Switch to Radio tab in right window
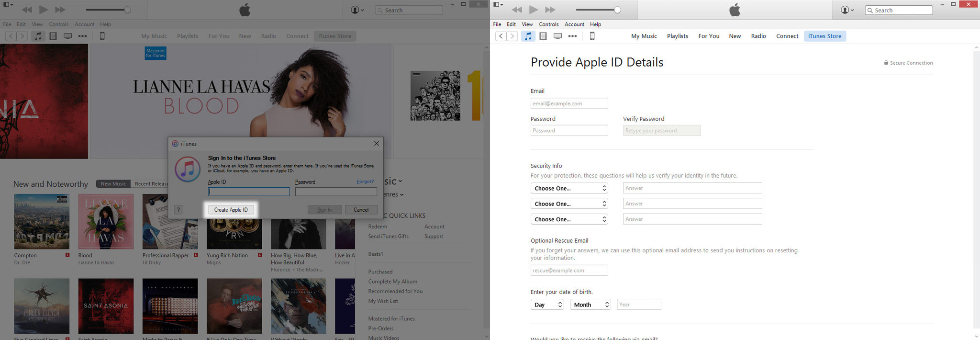980x340 pixels. tap(758, 36)
